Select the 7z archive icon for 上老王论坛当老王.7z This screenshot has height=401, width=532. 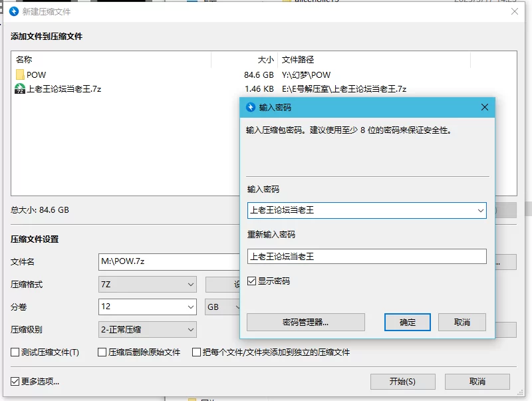pos(20,89)
